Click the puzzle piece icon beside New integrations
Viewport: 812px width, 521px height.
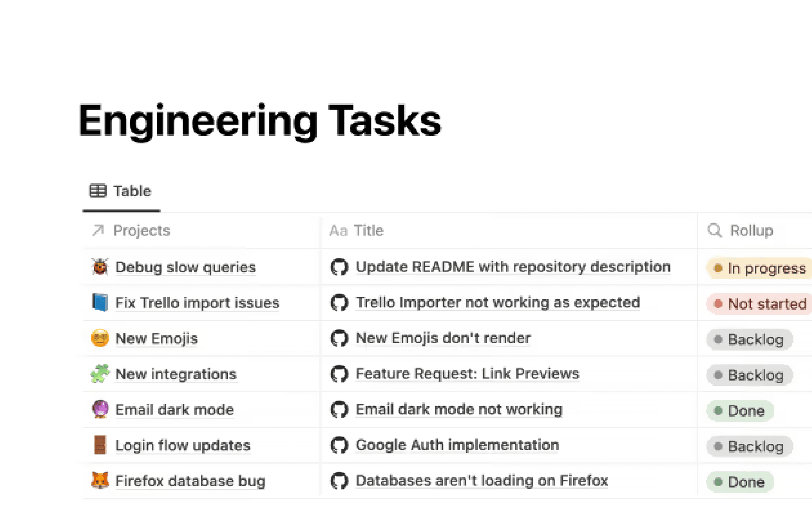pyautogui.click(x=100, y=374)
